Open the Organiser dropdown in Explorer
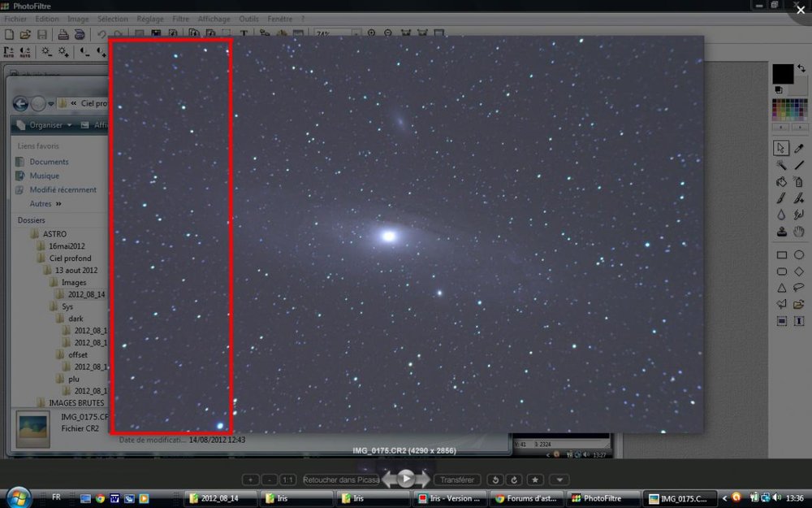812x508 pixels. click(45, 125)
